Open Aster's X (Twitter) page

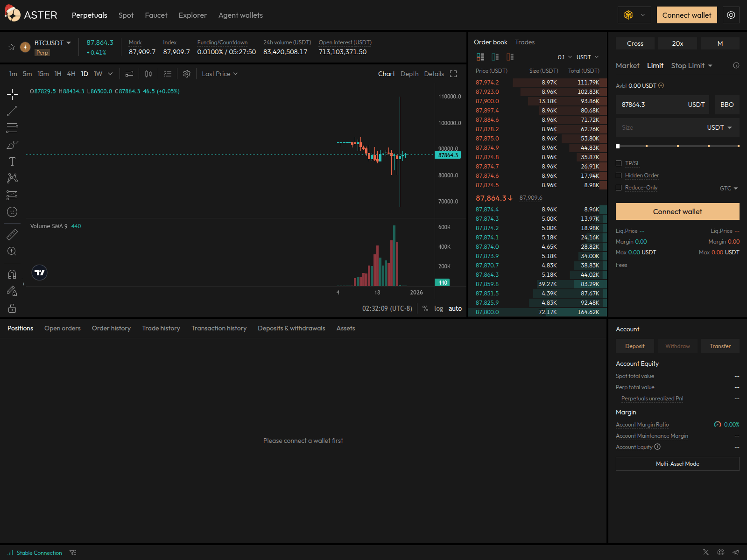pyautogui.click(x=706, y=552)
